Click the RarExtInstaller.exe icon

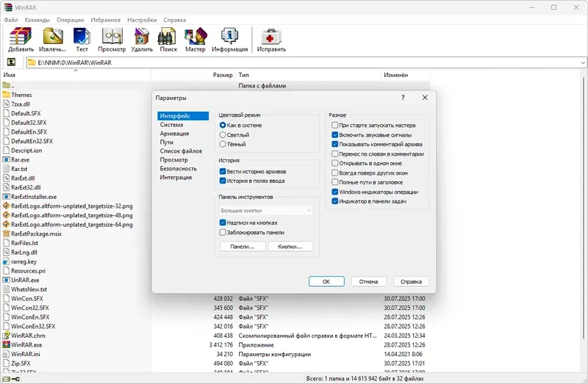click(x=6, y=197)
